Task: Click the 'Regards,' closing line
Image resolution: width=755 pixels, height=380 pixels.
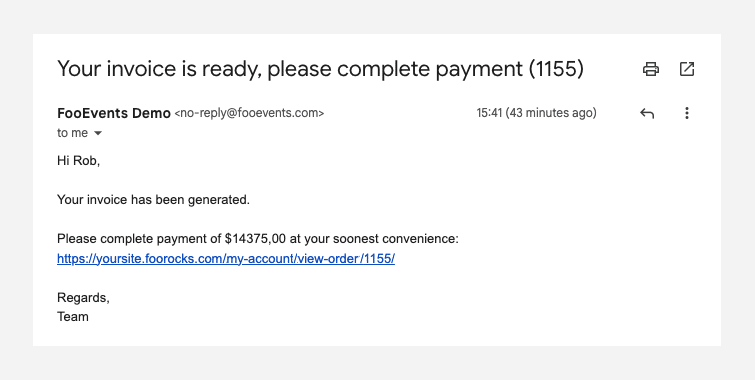Action: (83, 298)
